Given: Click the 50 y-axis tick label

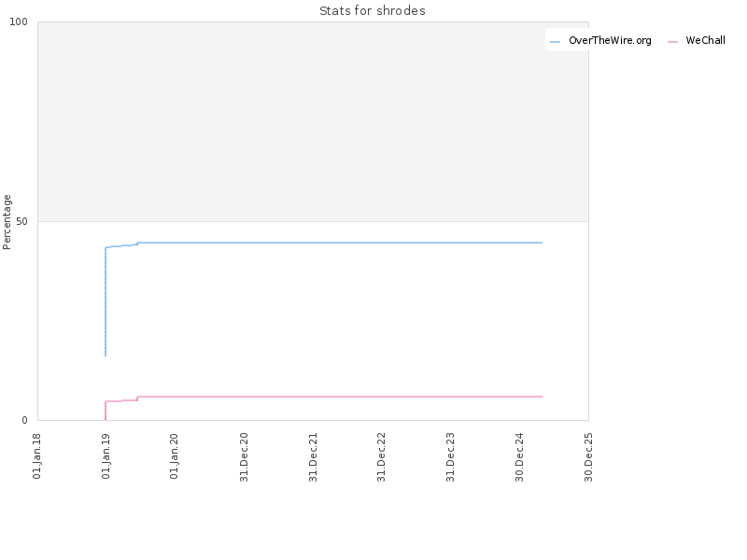Looking at the screenshot, I should (x=21, y=222).
